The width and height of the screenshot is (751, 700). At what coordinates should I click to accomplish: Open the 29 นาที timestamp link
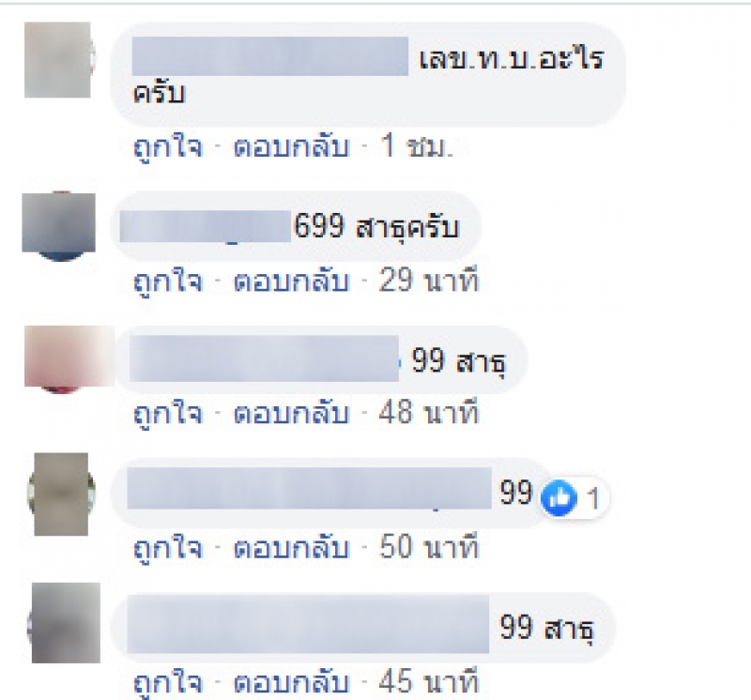tap(429, 281)
